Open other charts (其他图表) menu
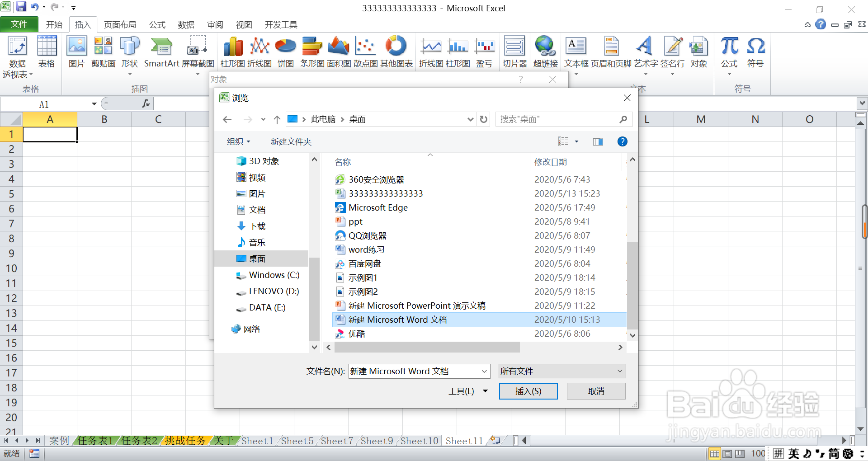868x461 pixels. click(x=396, y=52)
